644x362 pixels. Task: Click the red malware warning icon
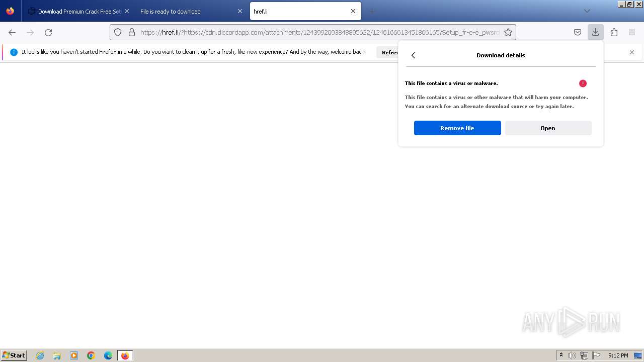pos(583,83)
